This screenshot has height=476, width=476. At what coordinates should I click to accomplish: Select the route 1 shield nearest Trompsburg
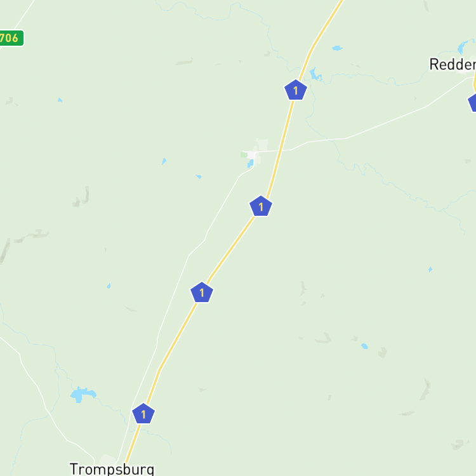pos(143,413)
